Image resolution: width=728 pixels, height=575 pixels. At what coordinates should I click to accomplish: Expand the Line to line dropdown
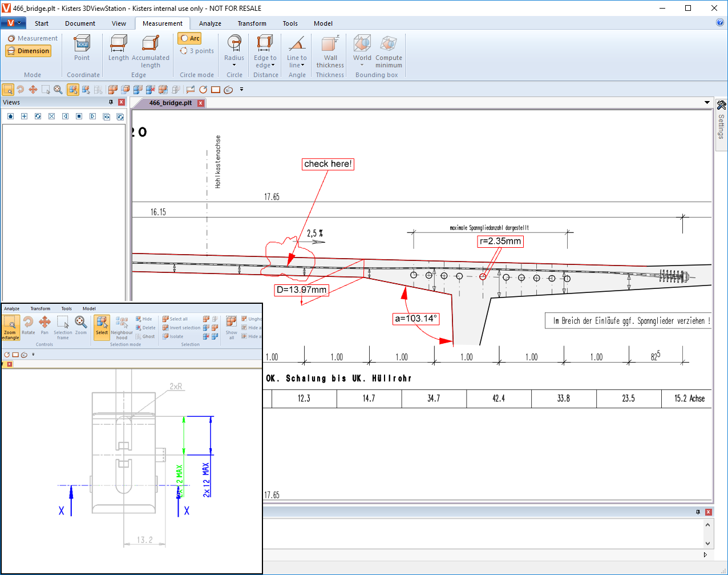pos(302,66)
